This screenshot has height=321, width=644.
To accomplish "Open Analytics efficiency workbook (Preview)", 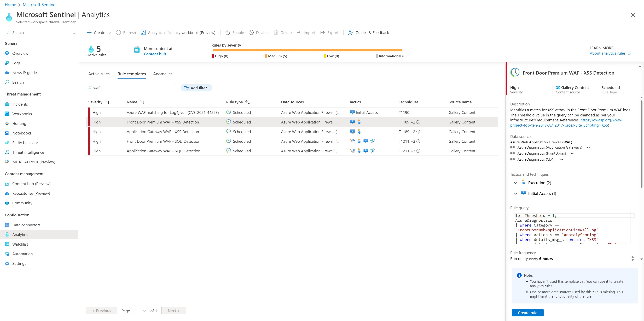I will tap(178, 32).
